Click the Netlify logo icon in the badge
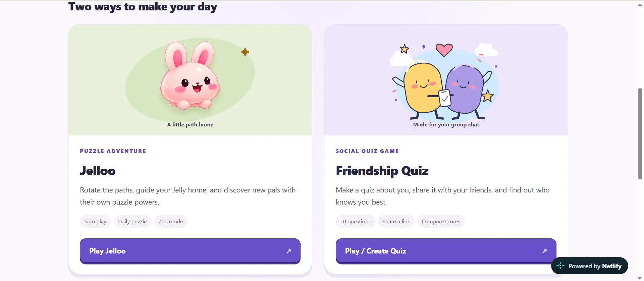This screenshot has width=644, height=281. (560, 266)
